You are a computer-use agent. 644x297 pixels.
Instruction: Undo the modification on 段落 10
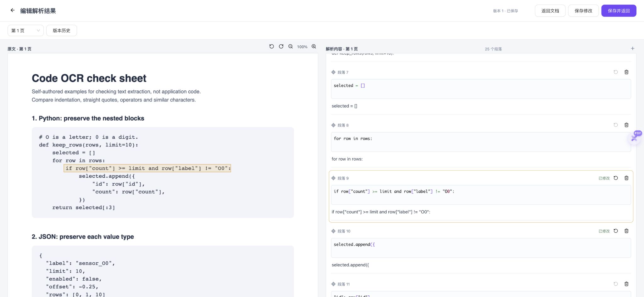tap(616, 231)
